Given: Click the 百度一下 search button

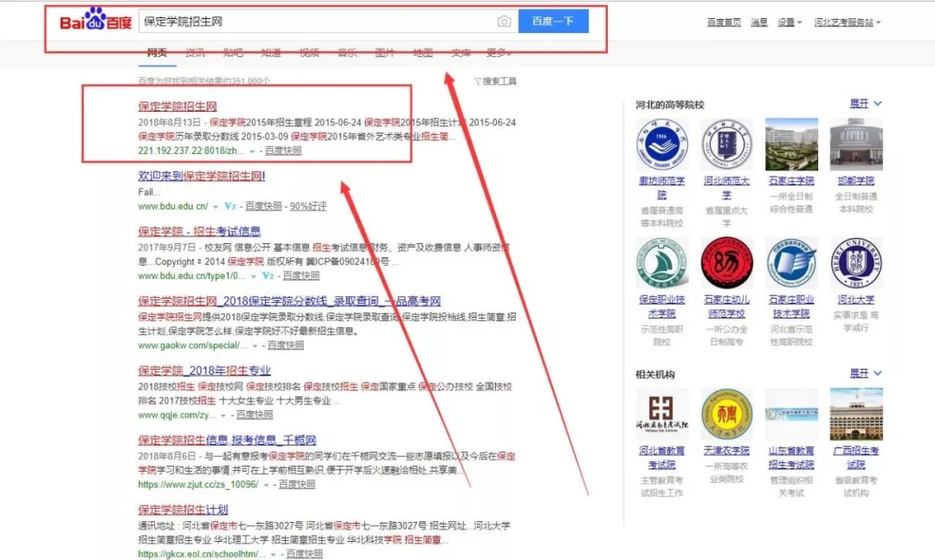Looking at the screenshot, I should 553,22.
